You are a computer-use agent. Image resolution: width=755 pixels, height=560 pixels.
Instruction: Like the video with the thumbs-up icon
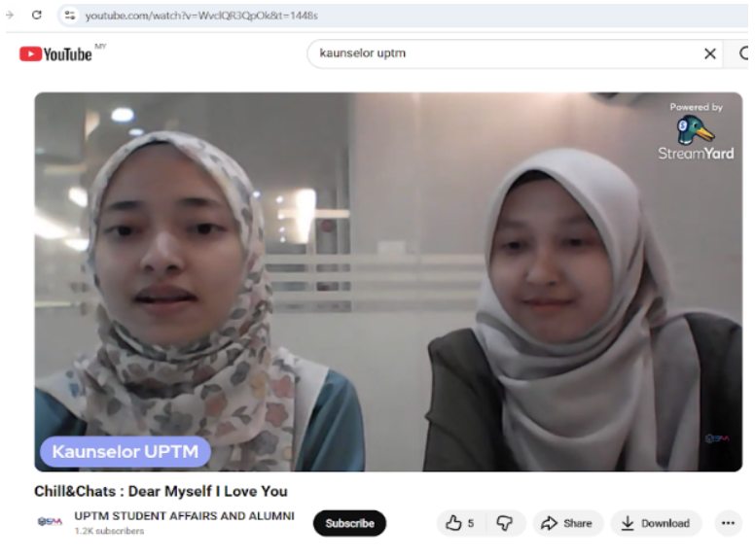point(454,523)
